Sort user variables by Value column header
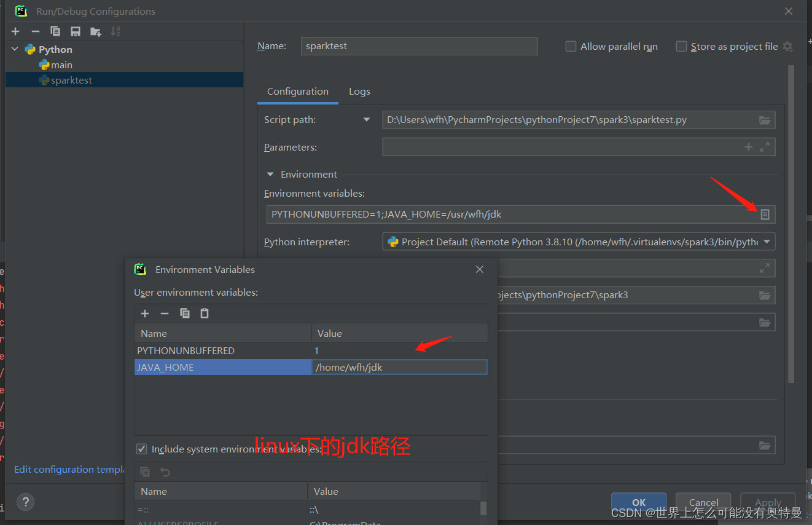The image size is (812, 525). tap(400, 333)
